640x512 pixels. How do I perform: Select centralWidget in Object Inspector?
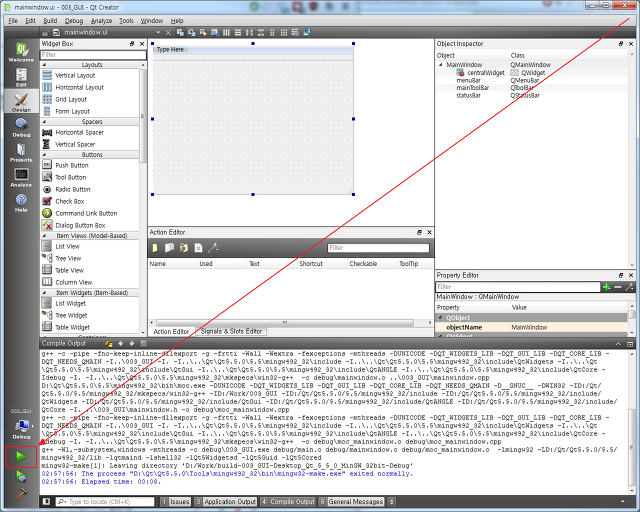pyautogui.click(x=486, y=73)
